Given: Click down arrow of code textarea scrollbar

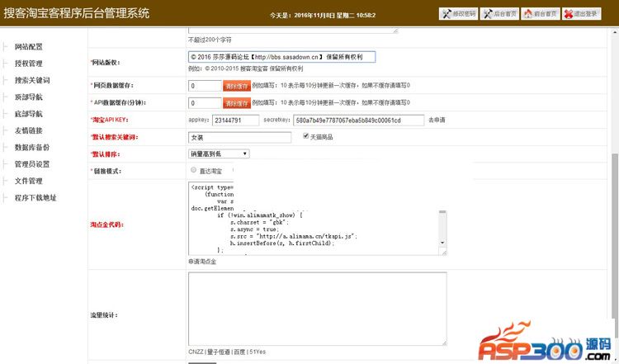Looking at the screenshot, I should (x=442, y=243).
